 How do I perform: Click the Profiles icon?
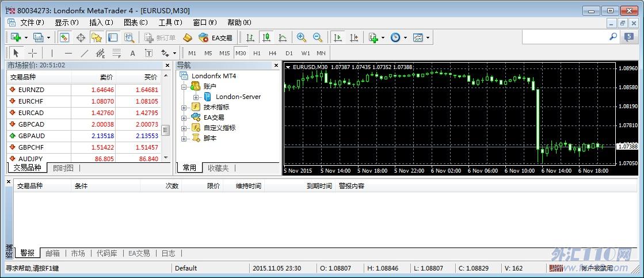pyautogui.click(x=38, y=38)
